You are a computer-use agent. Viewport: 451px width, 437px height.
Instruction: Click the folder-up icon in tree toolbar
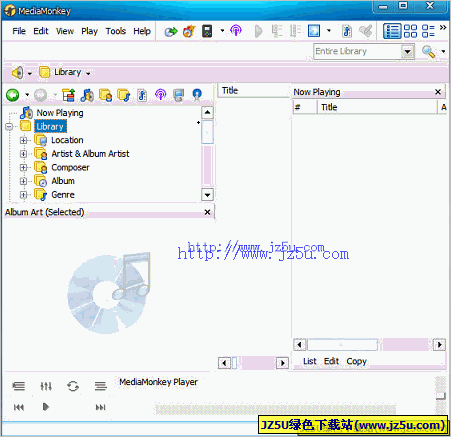[x=69, y=95]
